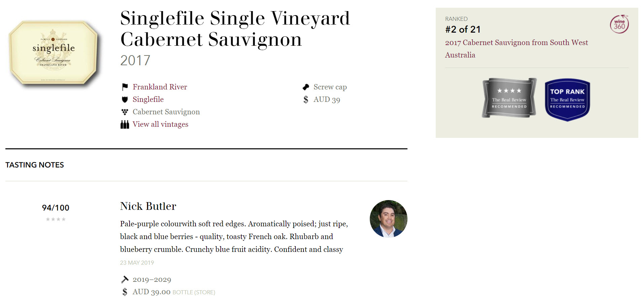Click the grape cluster icon
This screenshot has width=644, height=303.
click(x=125, y=112)
